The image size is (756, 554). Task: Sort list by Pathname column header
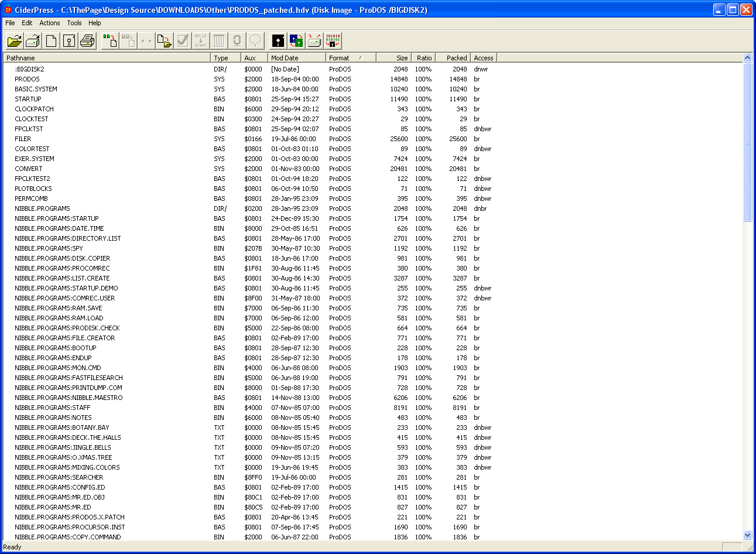coord(107,58)
